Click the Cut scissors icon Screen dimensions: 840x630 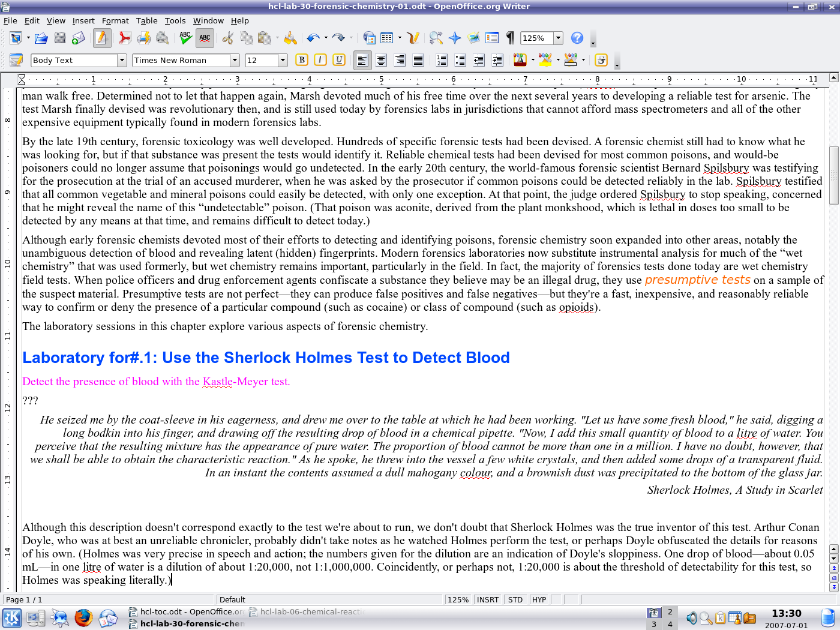227,38
